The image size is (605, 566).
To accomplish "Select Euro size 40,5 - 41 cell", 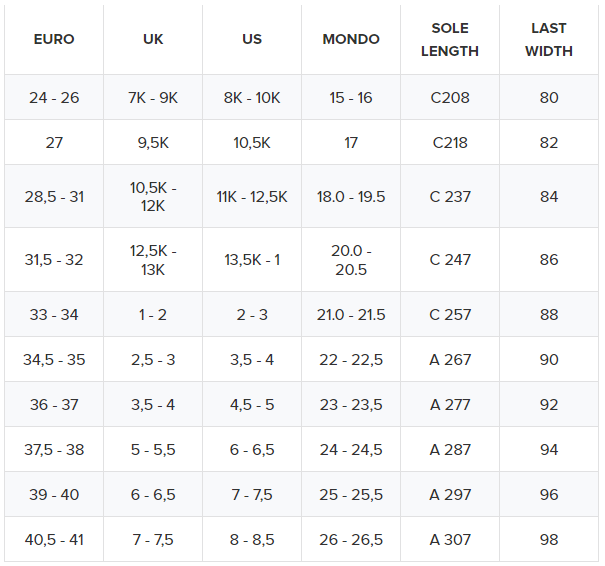I will pos(54,540).
